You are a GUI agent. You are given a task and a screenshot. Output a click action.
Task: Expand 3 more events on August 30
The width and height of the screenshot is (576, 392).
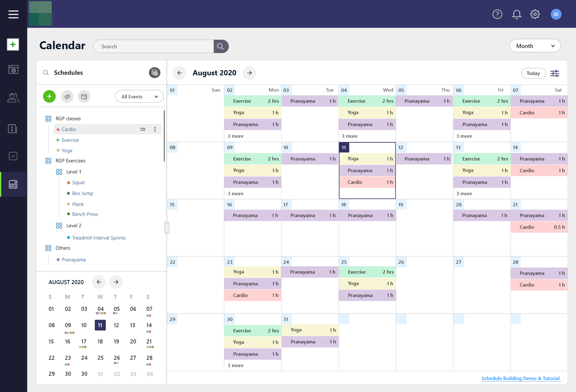[x=235, y=365]
